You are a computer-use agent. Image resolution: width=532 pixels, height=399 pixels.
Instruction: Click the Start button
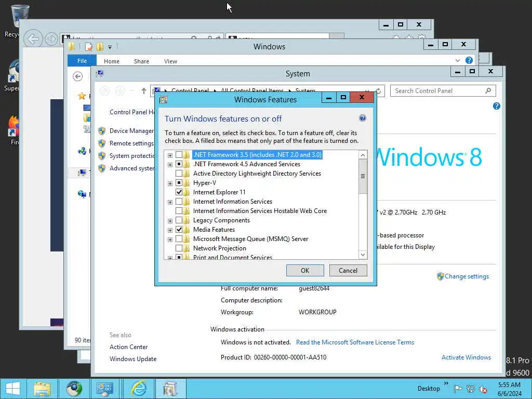[12, 389]
